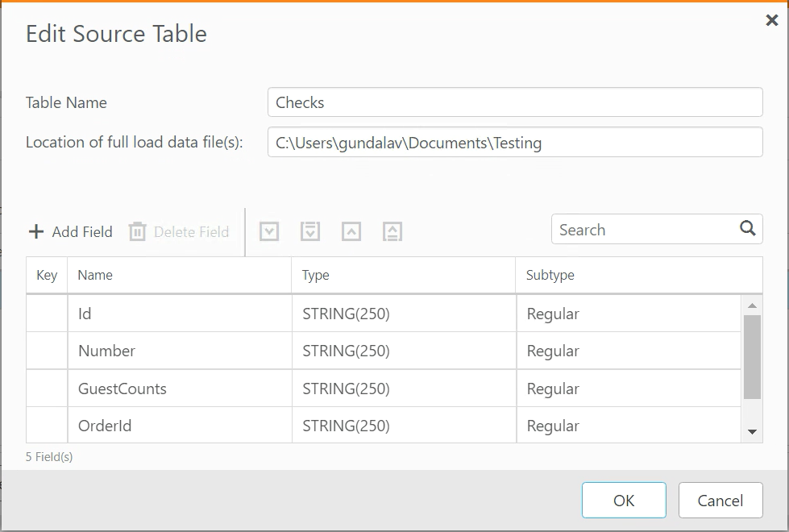Viewport: 789px width, 532px height.
Task: Click the Delete Field trash icon
Action: pyautogui.click(x=138, y=232)
